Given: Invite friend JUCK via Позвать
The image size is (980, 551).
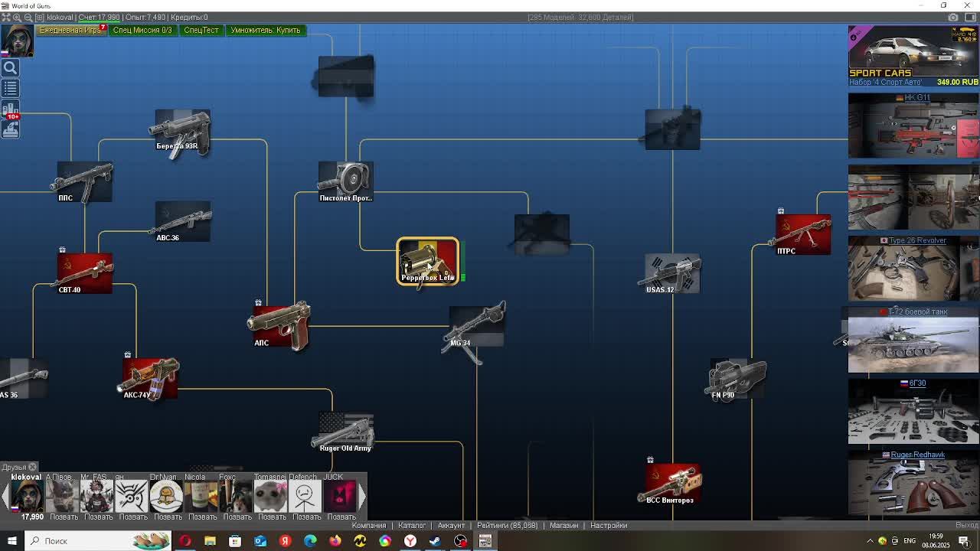Looking at the screenshot, I should (341, 517).
